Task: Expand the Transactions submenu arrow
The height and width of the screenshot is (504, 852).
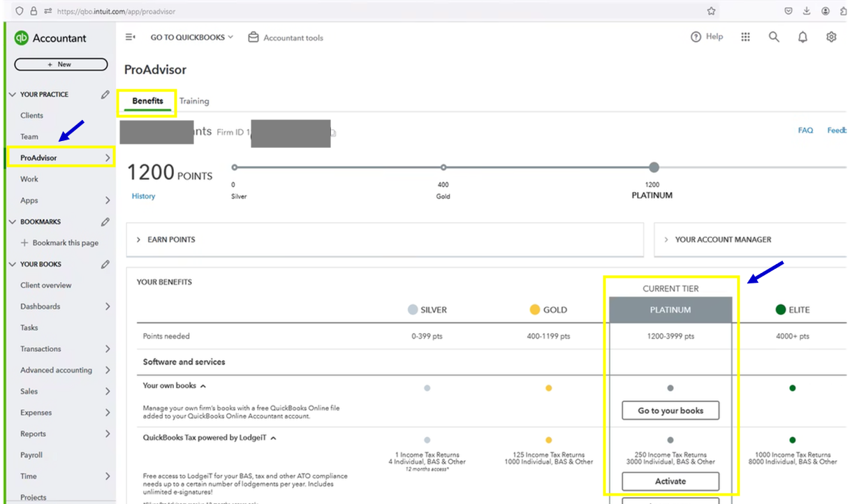Action: (108, 349)
